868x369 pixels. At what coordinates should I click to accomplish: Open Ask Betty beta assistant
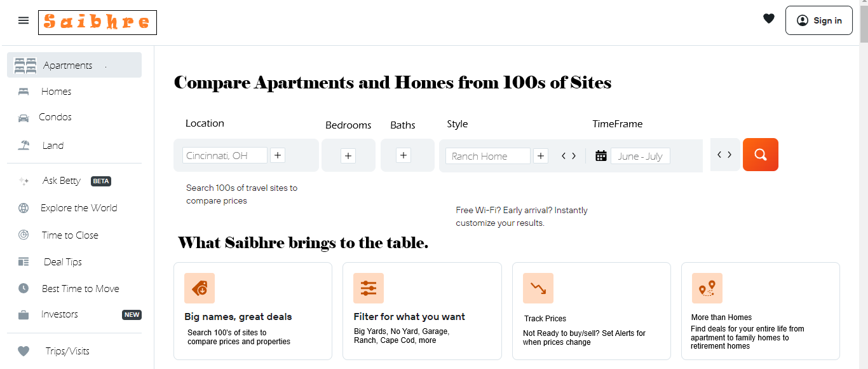coord(61,181)
